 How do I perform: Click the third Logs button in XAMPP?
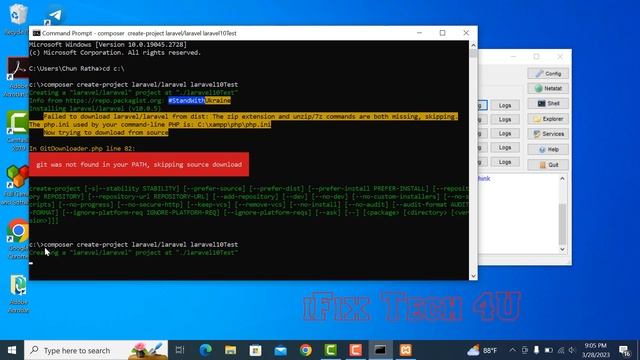(x=504, y=133)
